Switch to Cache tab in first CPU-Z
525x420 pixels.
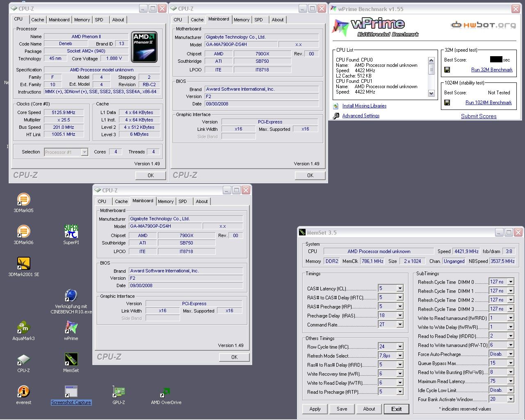37,20
